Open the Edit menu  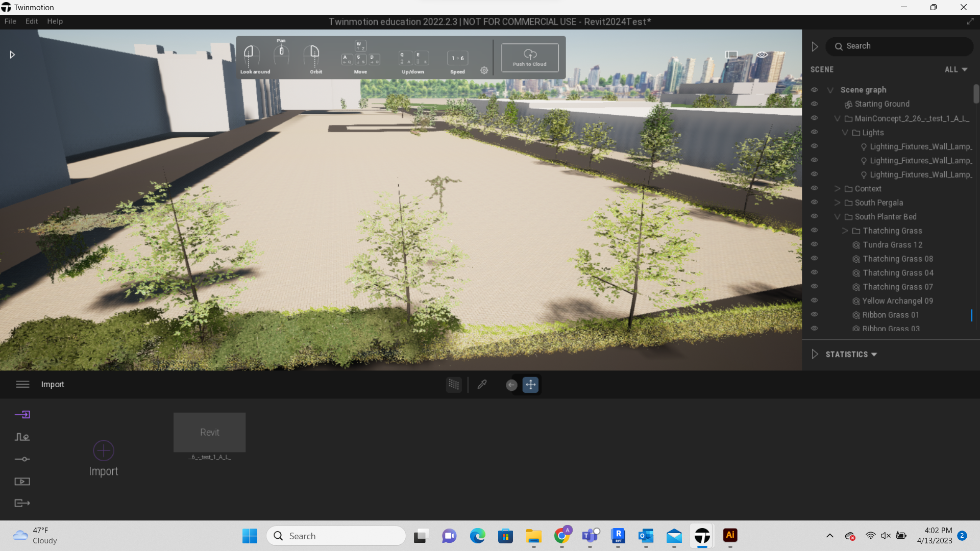(x=31, y=21)
